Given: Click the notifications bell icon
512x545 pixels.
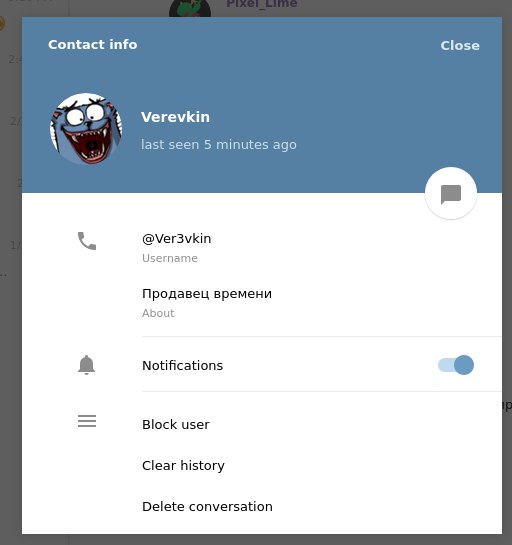Looking at the screenshot, I should (x=87, y=365).
